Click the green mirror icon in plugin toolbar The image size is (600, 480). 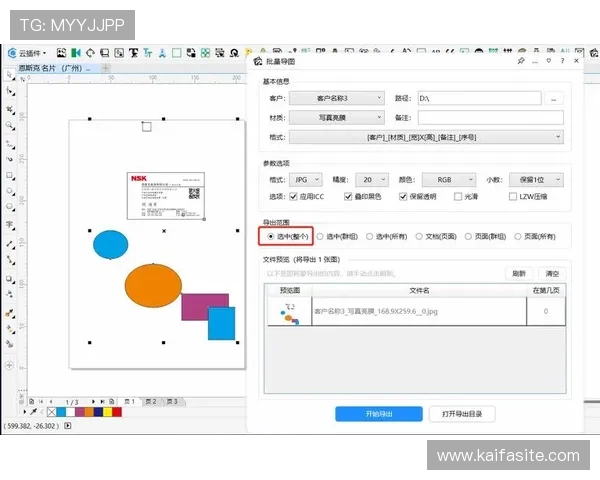[x=76, y=53]
